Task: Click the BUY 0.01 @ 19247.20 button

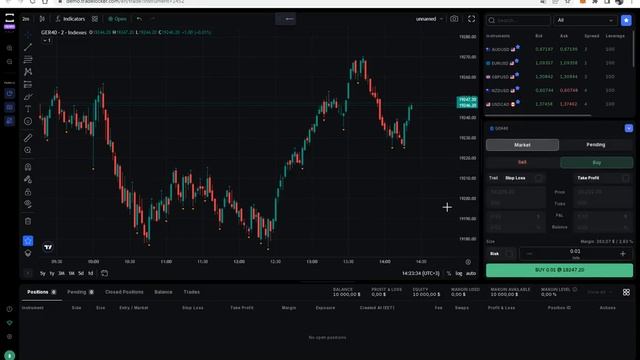Action: click(x=559, y=270)
